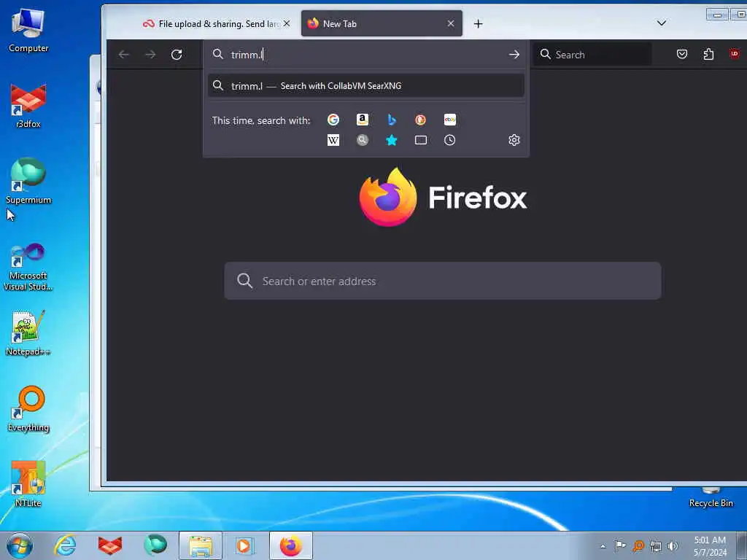This screenshot has width=747, height=560.
Task: Select the NTLite desktop shortcut
Action: tap(28, 484)
